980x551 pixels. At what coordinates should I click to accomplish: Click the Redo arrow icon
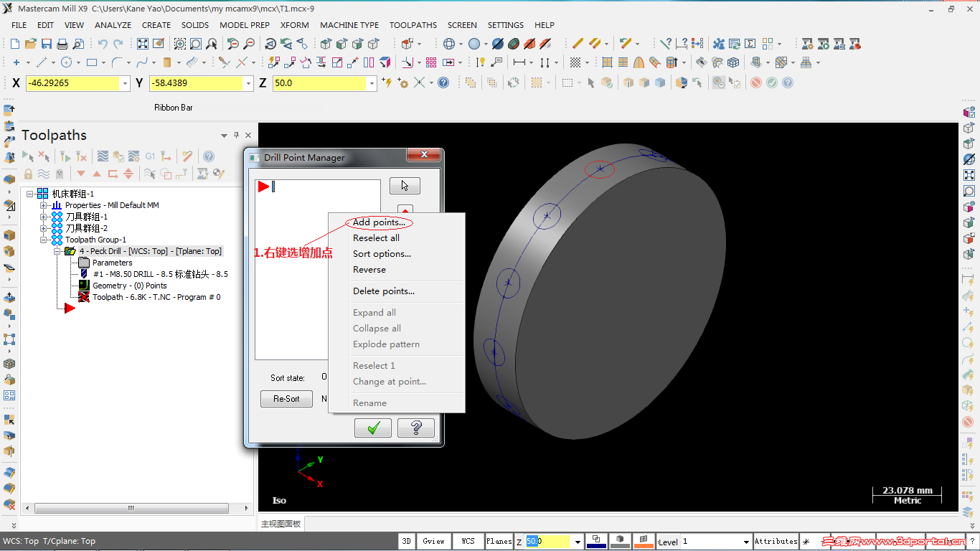coord(118,44)
